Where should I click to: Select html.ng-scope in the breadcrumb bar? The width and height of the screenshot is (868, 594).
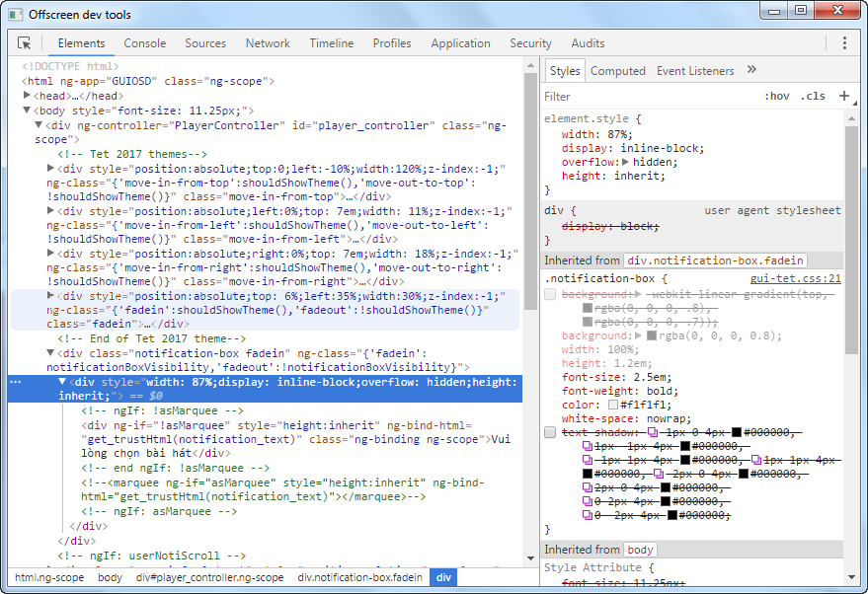click(49, 577)
